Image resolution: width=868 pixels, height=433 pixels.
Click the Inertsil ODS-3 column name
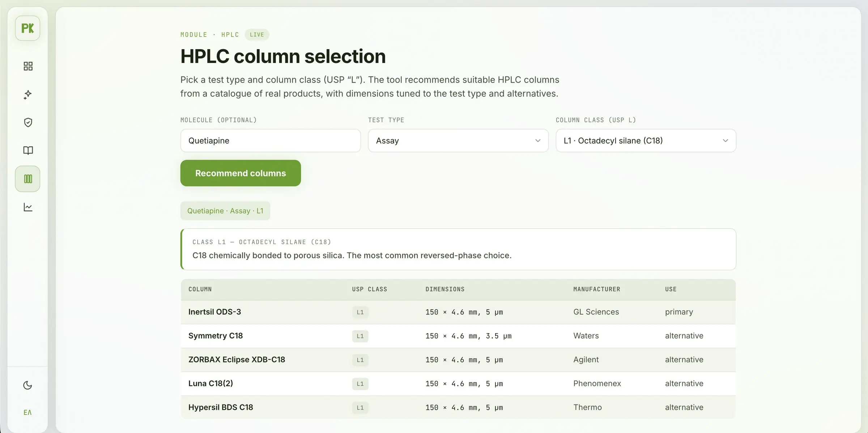pos(214,312)
